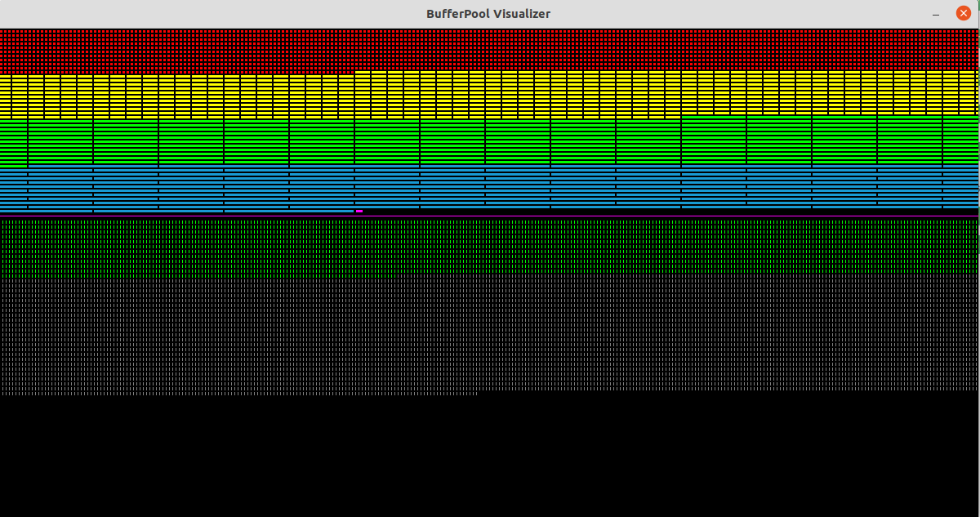980x517 pixels.
Task: Click the rightmost blue block column
Action: 961,188
